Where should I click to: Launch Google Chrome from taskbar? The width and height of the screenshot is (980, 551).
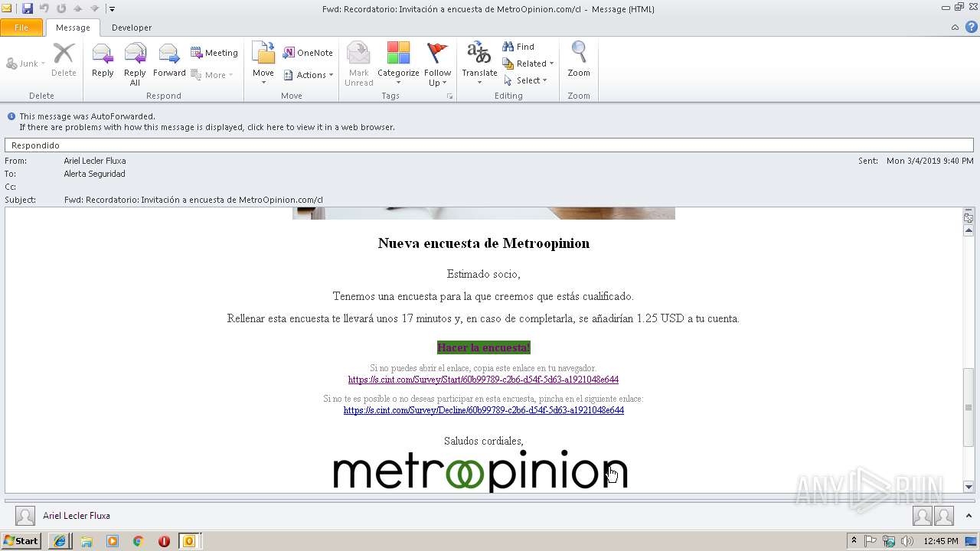coord(139,541)
